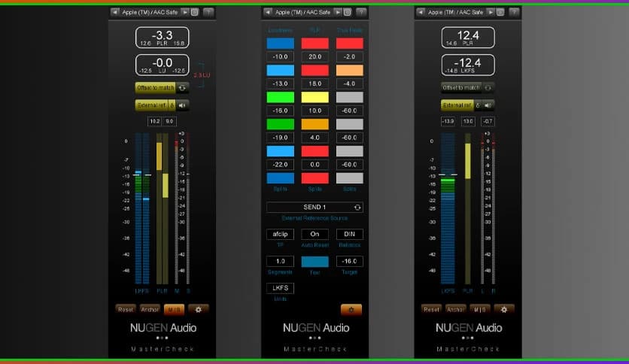629x364 pixels.
Task: Click the SEND 1 refresh icon
Action: pos(357,208)
